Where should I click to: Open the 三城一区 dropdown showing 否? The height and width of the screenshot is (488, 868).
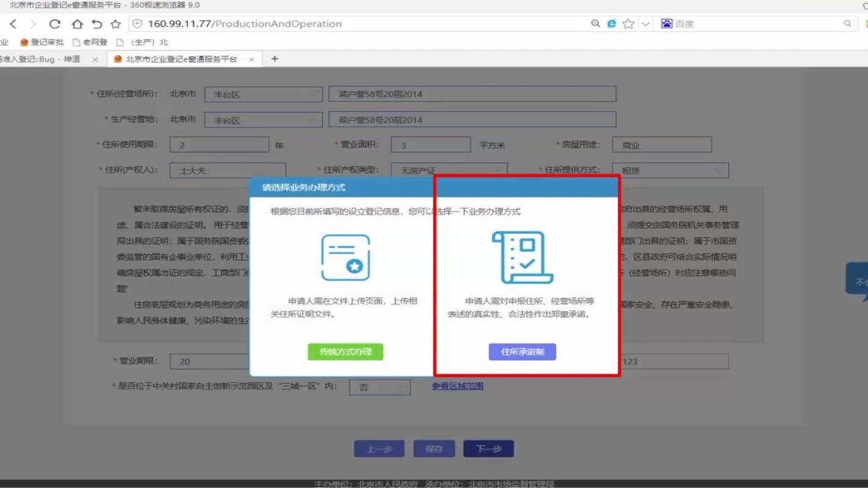click(380, 387)
